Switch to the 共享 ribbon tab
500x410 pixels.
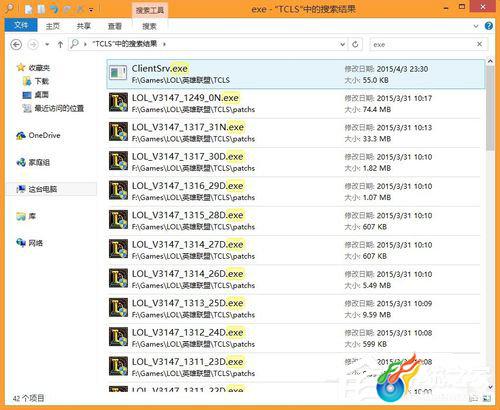(x=83, y=26)
